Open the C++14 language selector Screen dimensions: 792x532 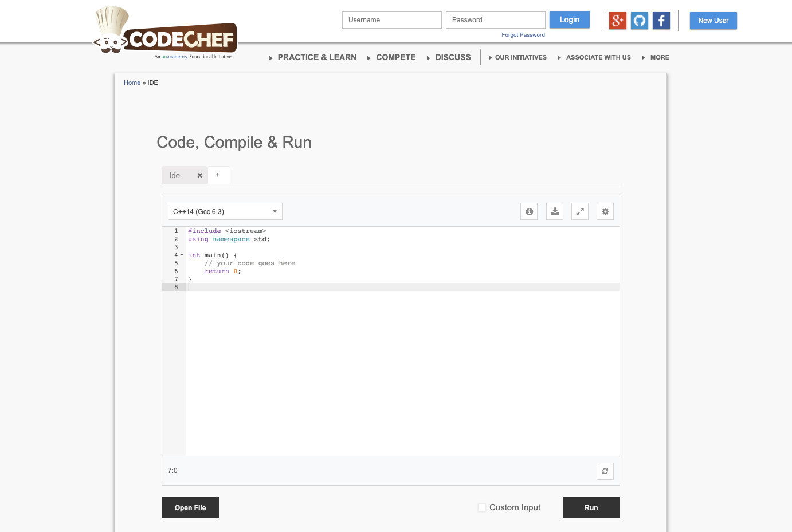click(224, 211)
